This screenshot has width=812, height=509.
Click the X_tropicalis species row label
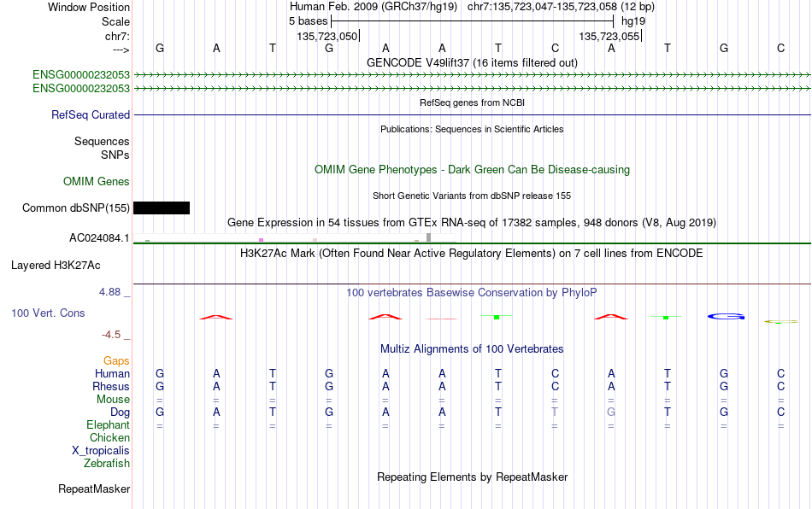(x=101, y=451)
